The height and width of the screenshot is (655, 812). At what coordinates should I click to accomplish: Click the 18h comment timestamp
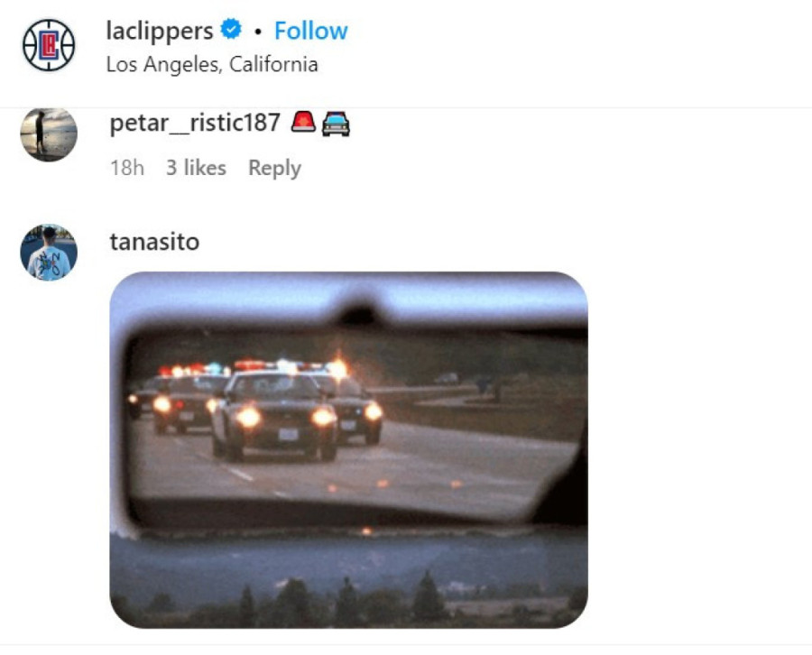(127, 168)
